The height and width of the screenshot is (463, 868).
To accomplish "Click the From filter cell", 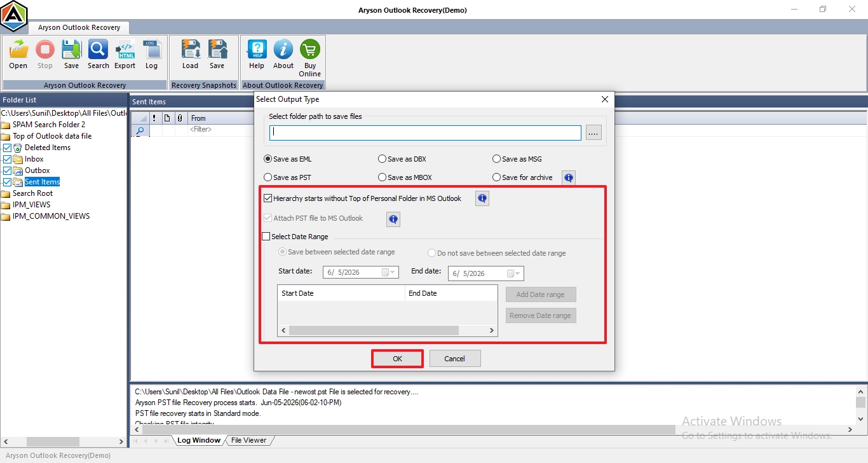I will tap(220, 130).
